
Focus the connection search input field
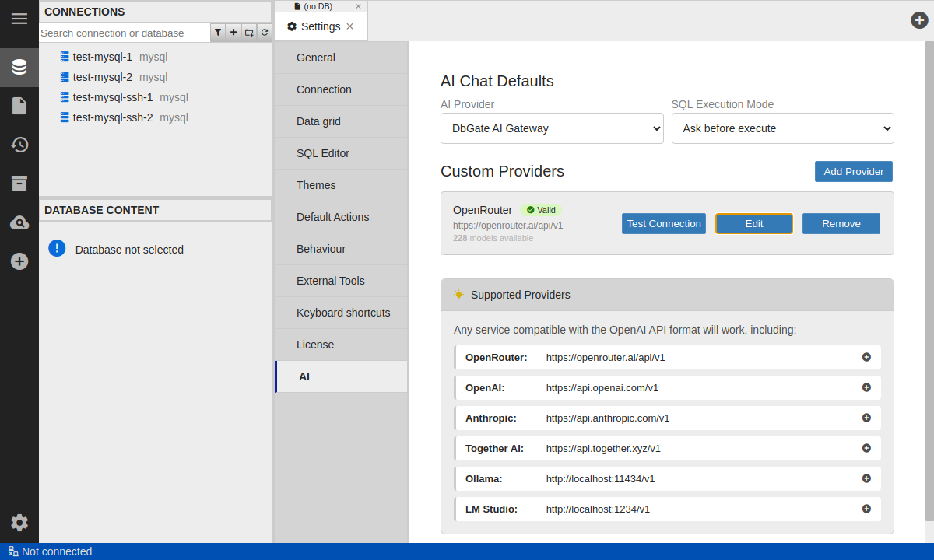point(125,33)
